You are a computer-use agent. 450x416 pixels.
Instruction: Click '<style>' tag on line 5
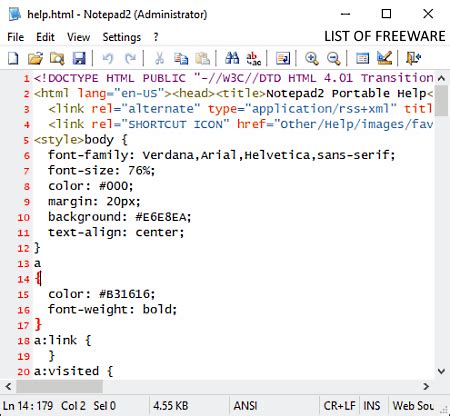(59, 140)
